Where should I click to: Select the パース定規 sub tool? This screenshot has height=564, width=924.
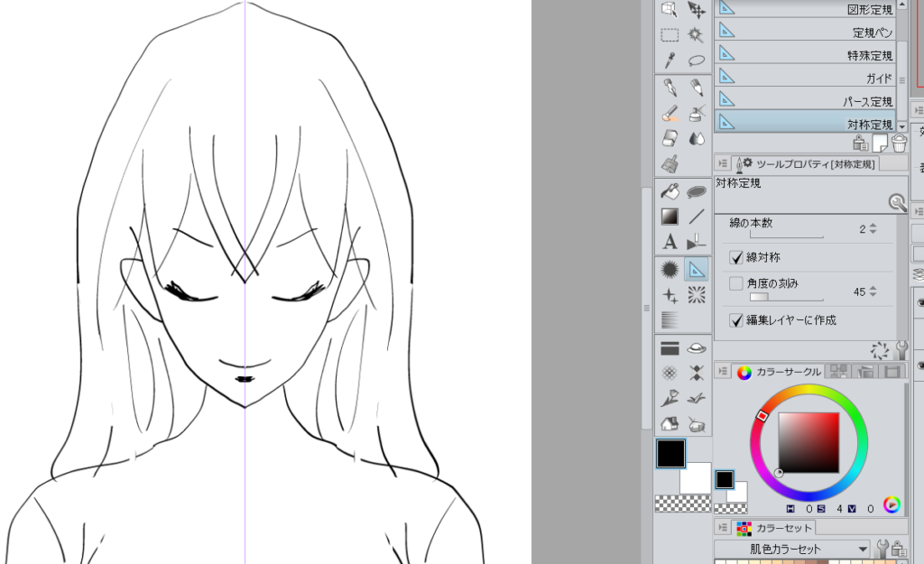click(808, 101)
